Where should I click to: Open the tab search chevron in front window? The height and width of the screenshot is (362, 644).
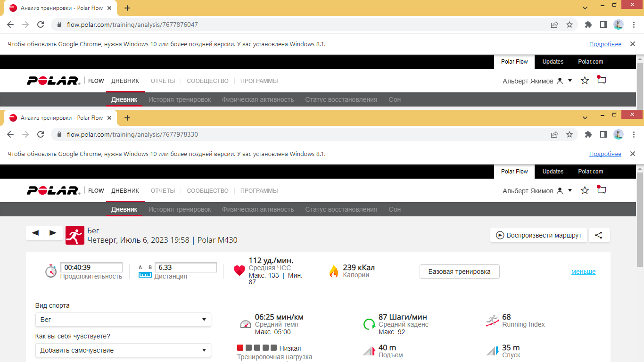coord(585,118)
